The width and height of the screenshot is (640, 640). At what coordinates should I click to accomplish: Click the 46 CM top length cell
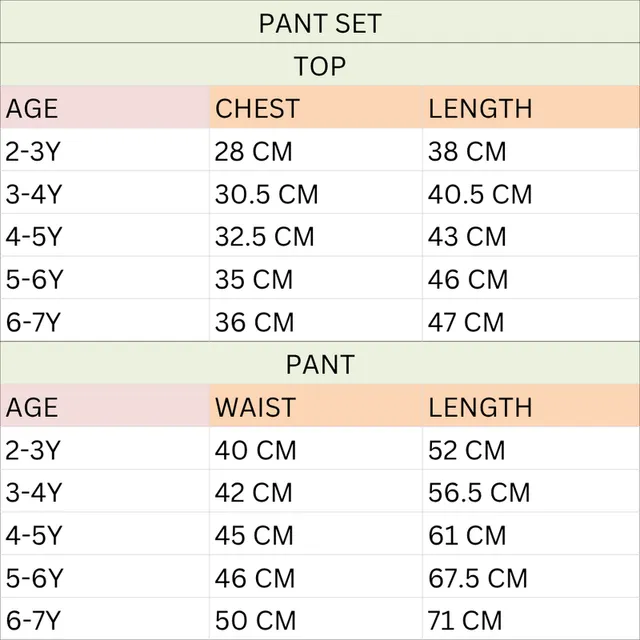[x=531, y=278]
